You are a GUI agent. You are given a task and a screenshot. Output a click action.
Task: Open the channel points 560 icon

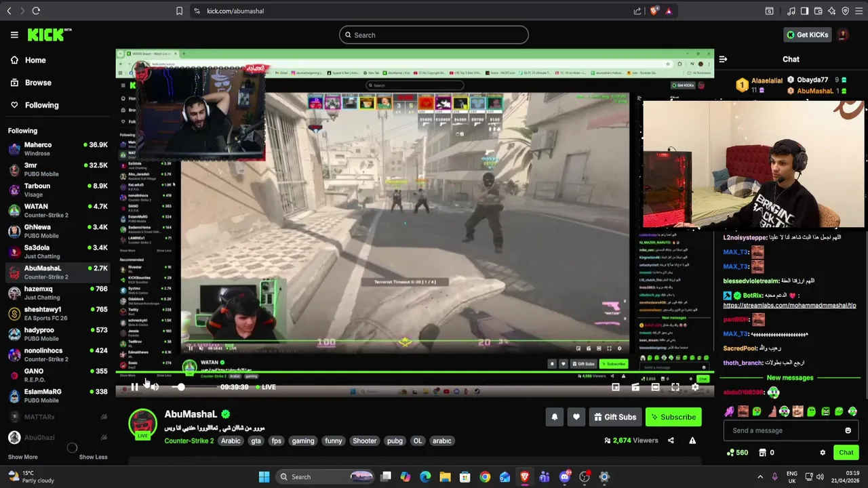pos(737,453)
